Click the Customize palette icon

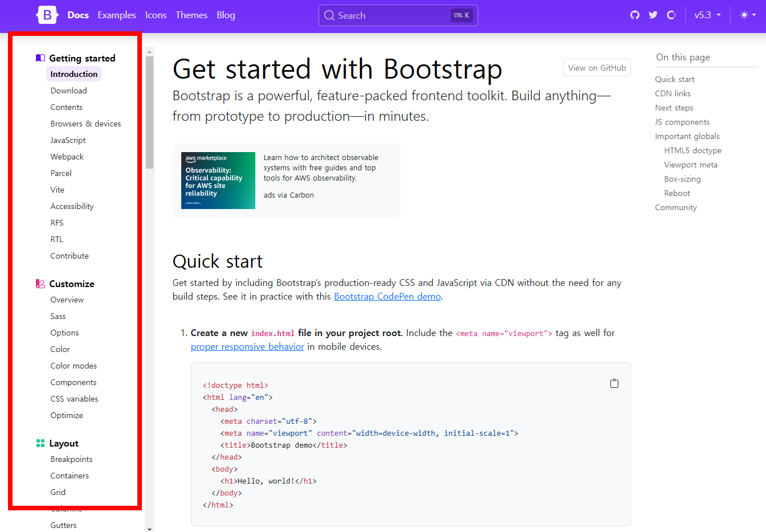[40, 284]
